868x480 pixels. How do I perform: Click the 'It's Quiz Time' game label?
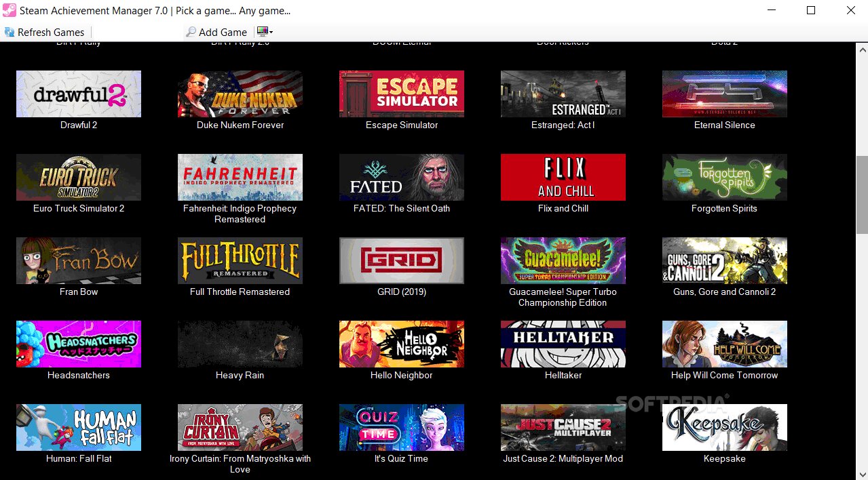(x=402, y=458)
